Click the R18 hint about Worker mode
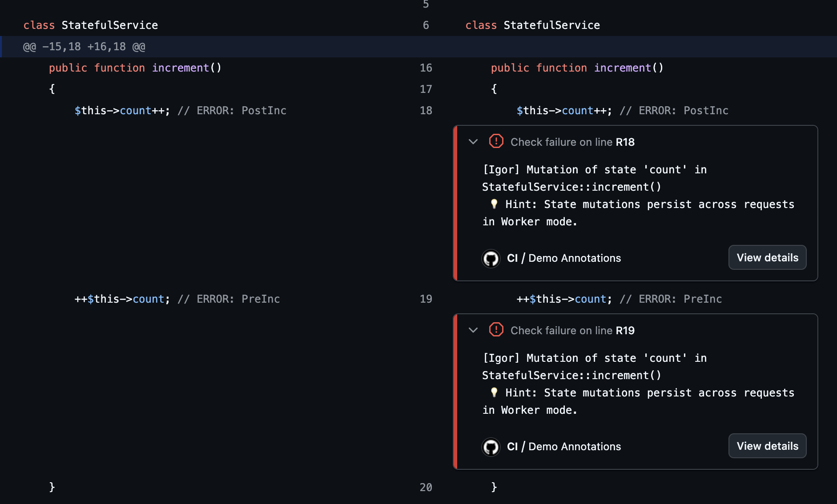 click(639, 213)
